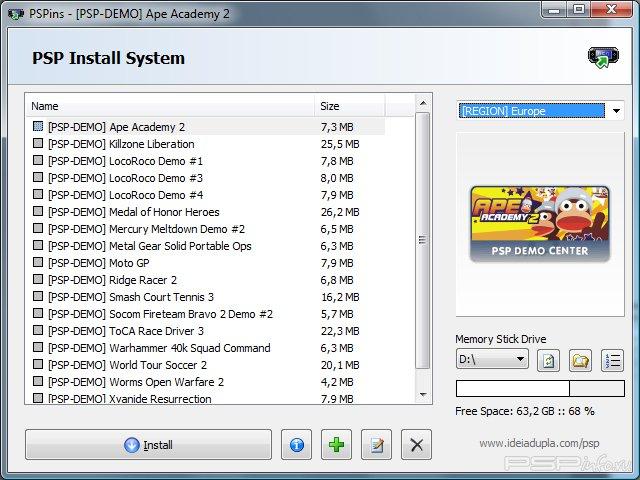The image size is (640, 480).
Task: Open the D:\ drive dropdown
Action: click(x=492, y=359)
